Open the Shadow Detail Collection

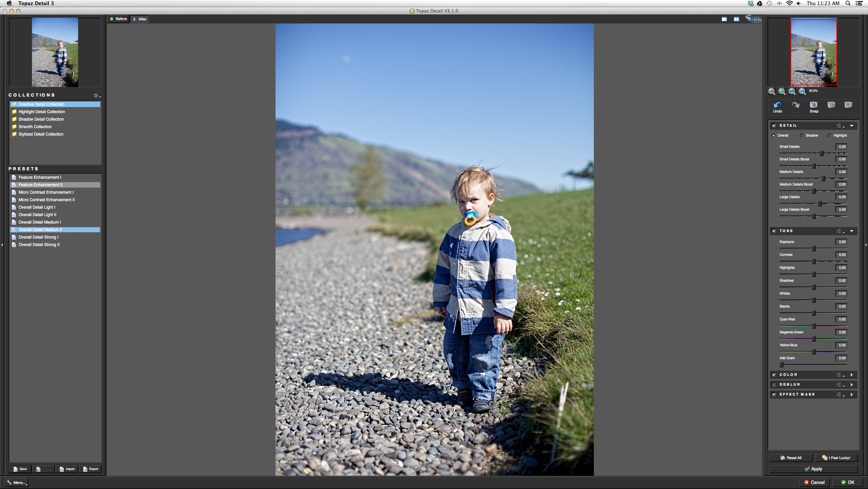click(41, 119)
